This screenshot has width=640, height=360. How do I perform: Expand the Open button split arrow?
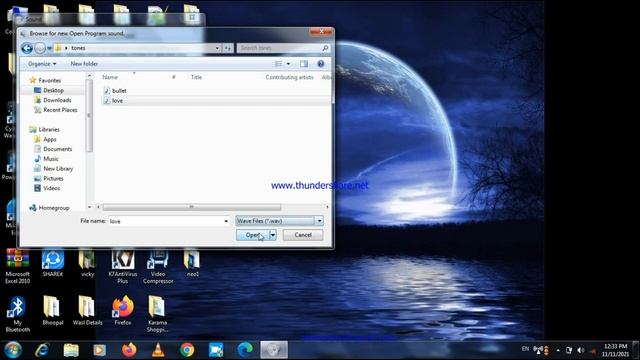tap(273, 235)
